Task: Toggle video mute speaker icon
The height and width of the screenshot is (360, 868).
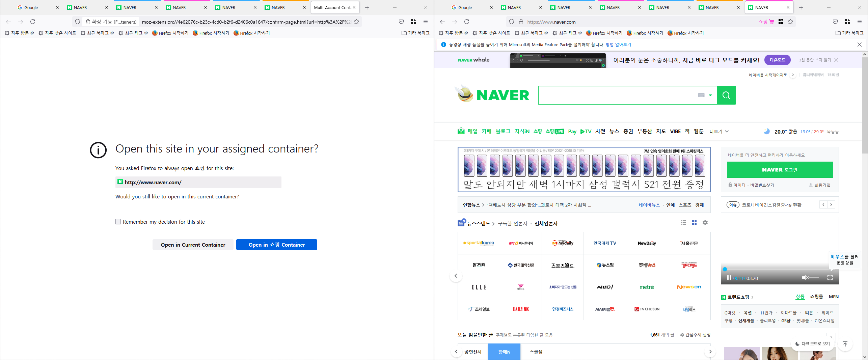Action: (x=805, y=278)
